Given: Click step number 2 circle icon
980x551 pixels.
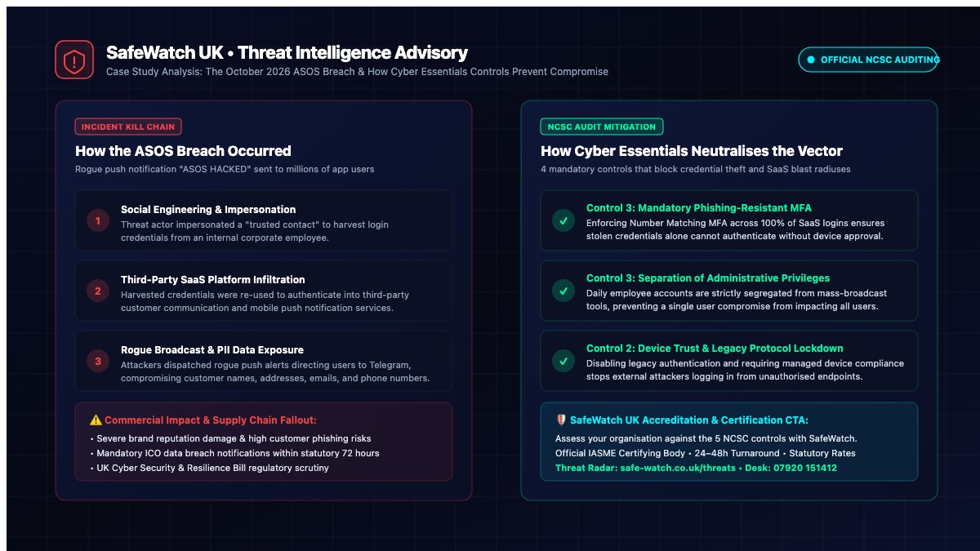Looking at the screenshot, I should pos(98,291).
